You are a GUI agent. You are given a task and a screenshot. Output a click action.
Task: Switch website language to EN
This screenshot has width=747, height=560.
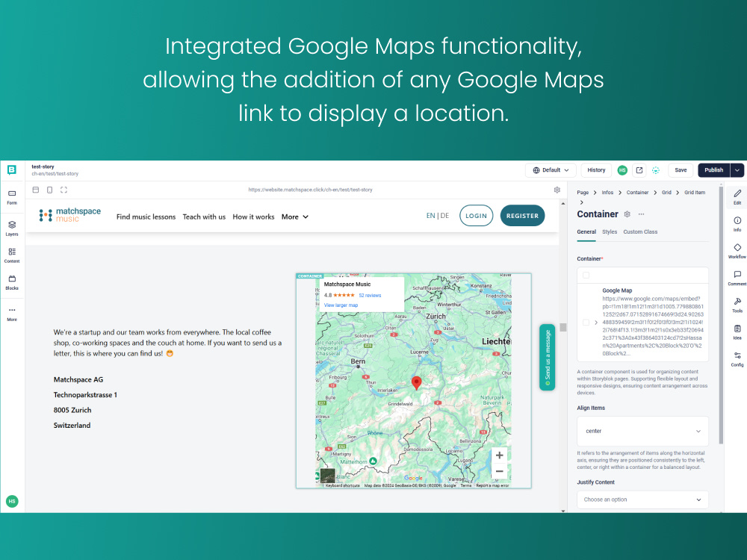coord(431,216)
